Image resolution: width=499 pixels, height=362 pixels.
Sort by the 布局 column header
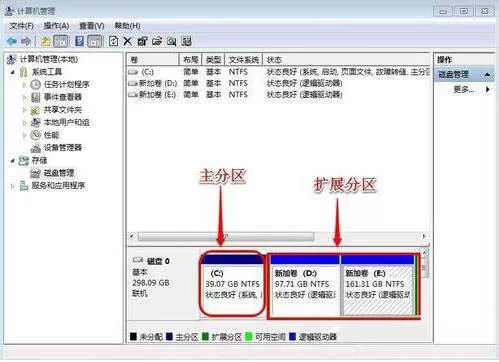click(x=190, y=60)
